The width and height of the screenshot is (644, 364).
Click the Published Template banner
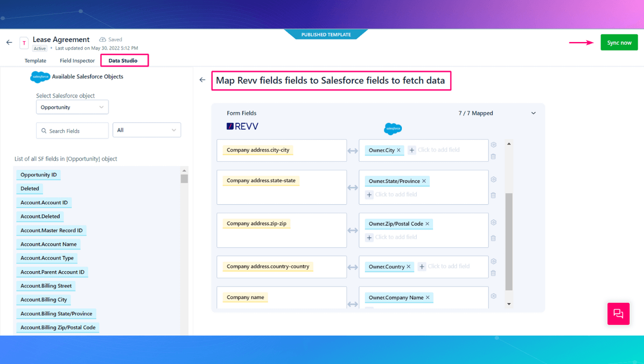(x=326, y=35)
